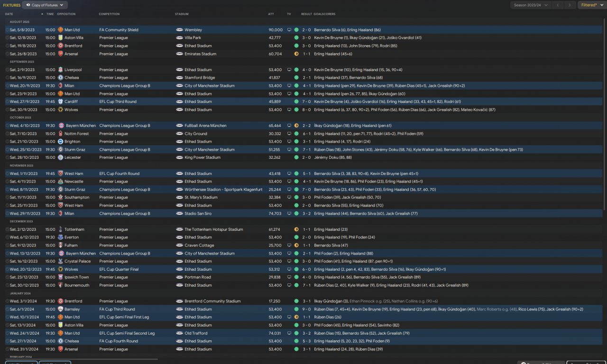
Task: Click the TV broadcast icon on the Fulham row
Action: [289, 246]
